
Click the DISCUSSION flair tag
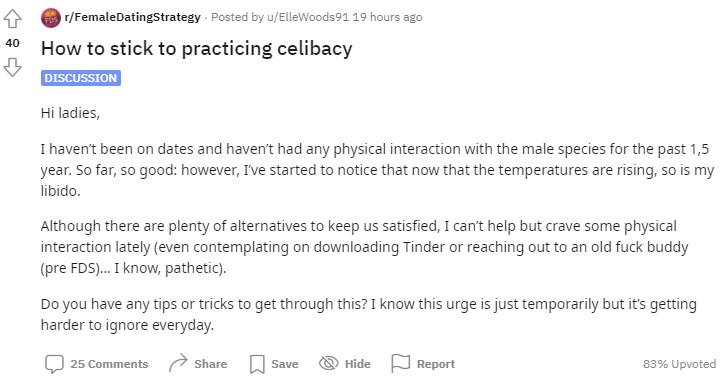coord(81,78)
